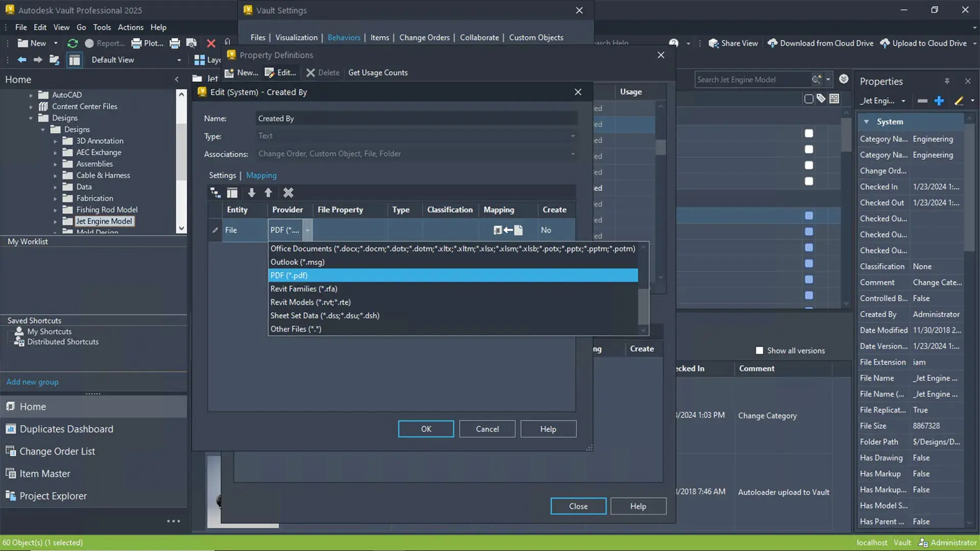Click the round double-chevron expand icon near search
The width and height of the screenshot is (980, 551).
click(x=844, y=79)
